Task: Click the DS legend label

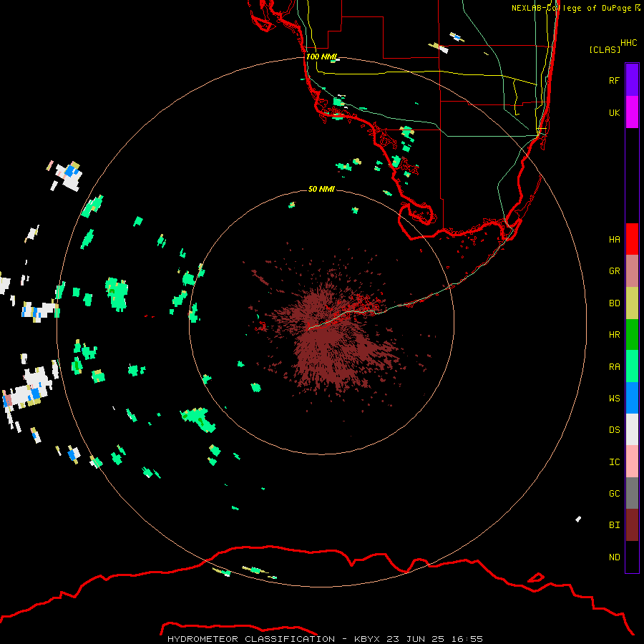Action: [614, 430]
